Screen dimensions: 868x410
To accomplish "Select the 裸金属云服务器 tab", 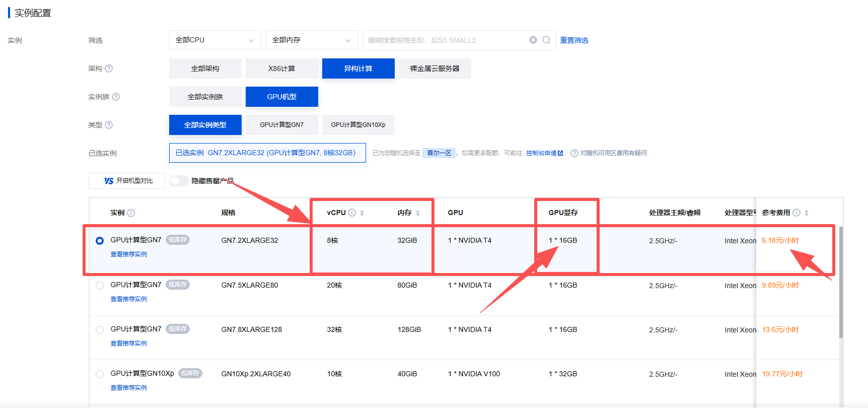I will pyautogui.click(x=435, y=69).
